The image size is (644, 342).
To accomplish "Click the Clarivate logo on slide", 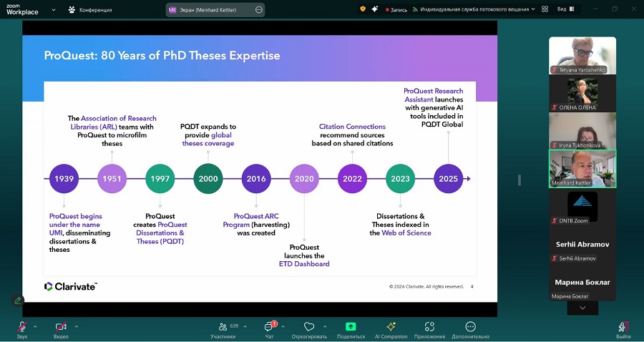I will click(x=71, y=287).
